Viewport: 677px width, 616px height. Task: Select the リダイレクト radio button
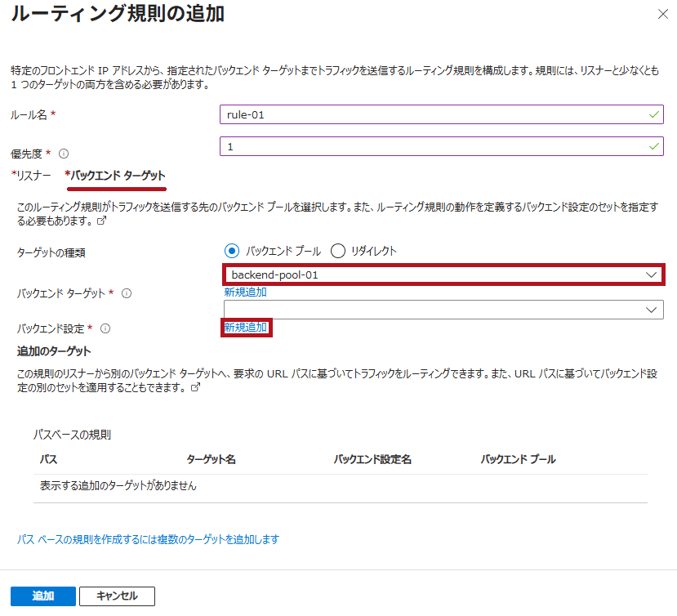coord(338,251)
